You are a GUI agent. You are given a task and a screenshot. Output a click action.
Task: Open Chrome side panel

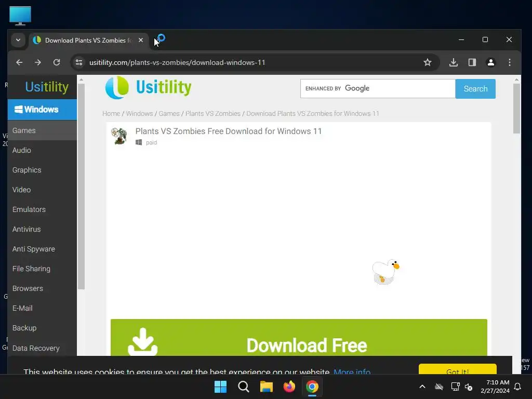pyautogui.click(x=472, y=62)
